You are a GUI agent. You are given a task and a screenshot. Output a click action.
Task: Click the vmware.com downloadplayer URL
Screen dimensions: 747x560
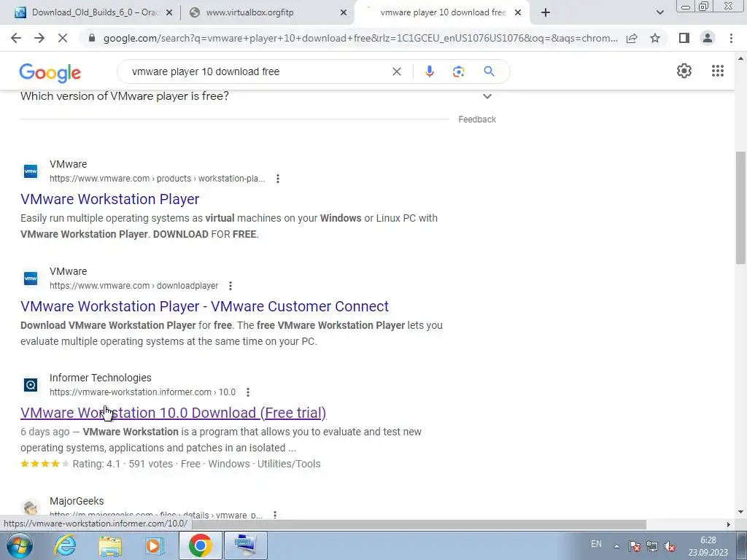(134, 286)
